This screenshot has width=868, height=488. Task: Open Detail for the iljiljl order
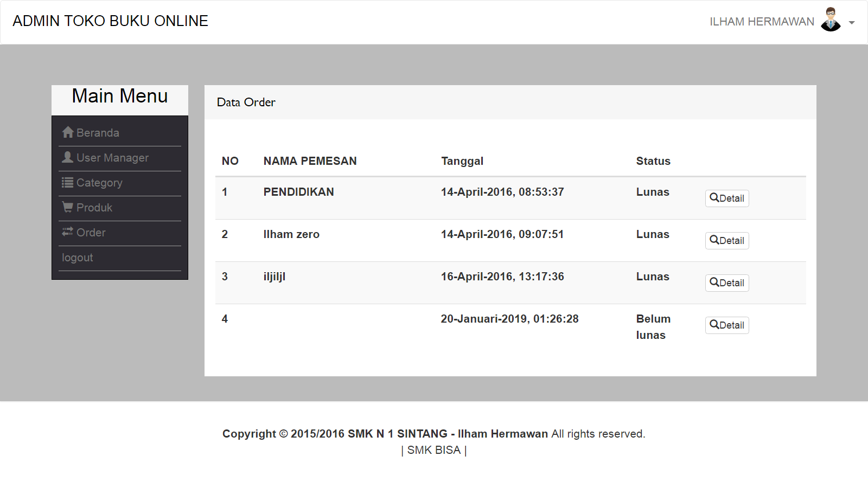point(727,283)
